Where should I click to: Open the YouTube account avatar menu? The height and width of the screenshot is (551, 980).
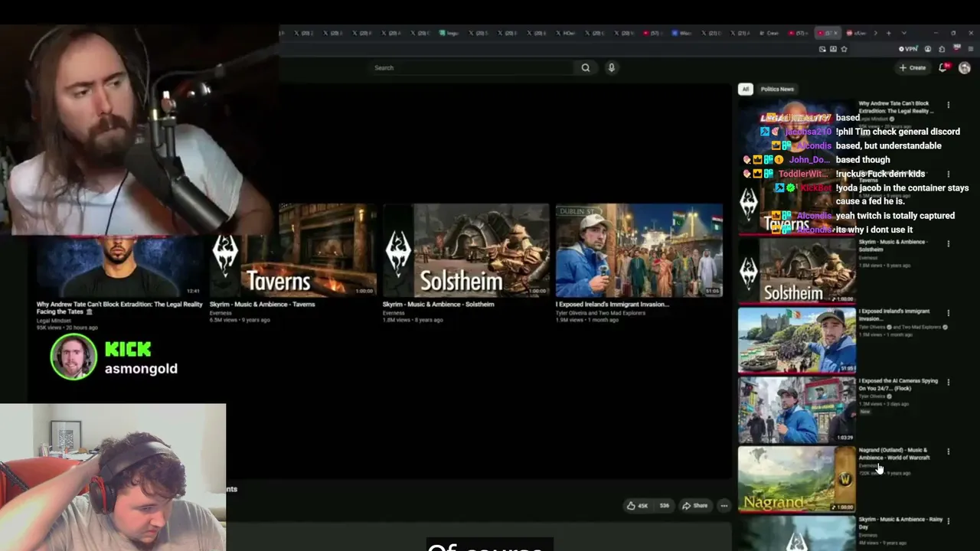pyautogui.click(x=964, y=67)
